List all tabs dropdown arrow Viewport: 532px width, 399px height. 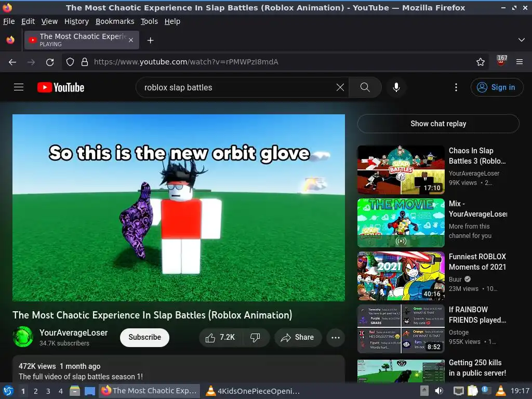tap(522, 40)
